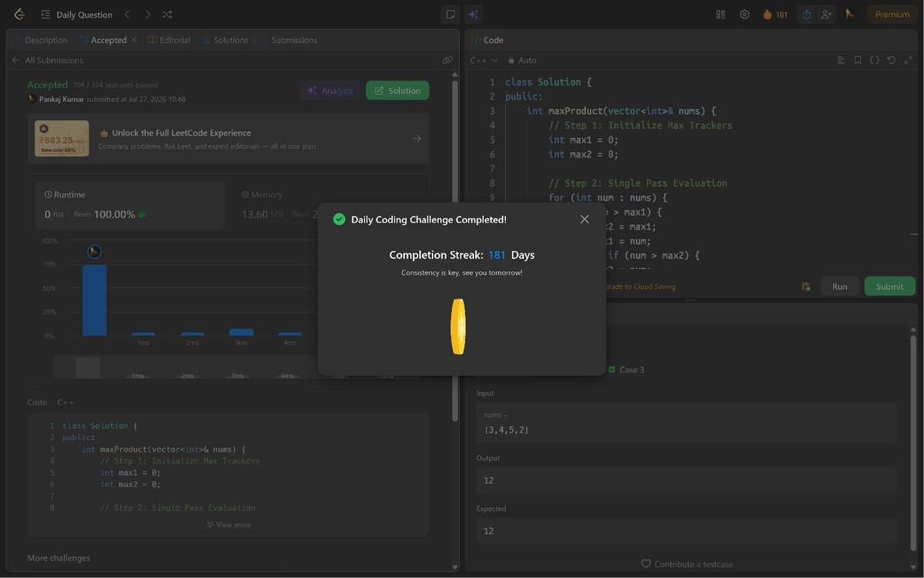Pick a random question with shuffle icon
924x578 pixels.
point(168,15)
